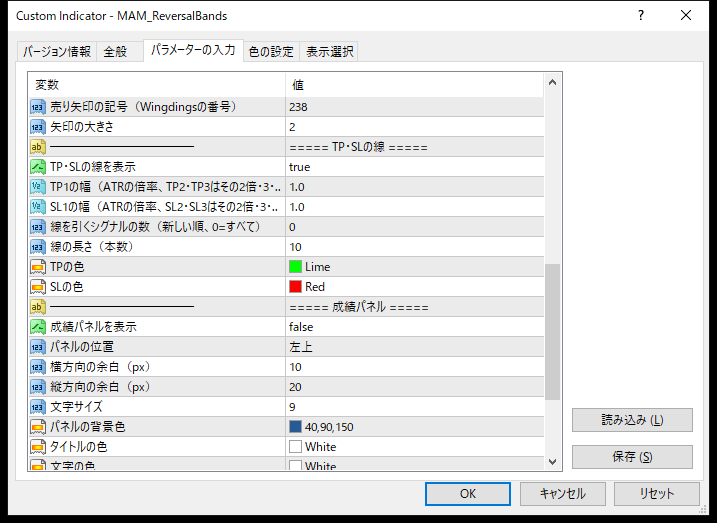Viewport: 717px width, 523px height.
Task: Edit the TP1の幅 value 1.0
Action: tap(415, 187)
